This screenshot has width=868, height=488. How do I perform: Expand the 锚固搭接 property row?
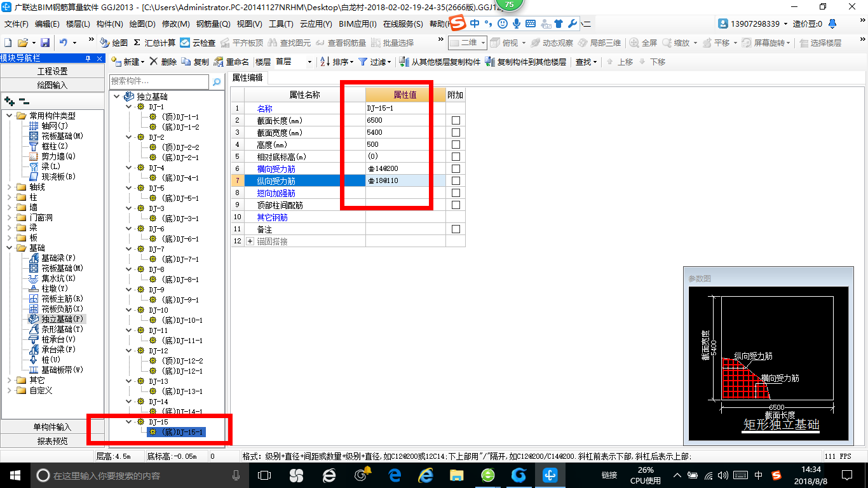[x=250, y=241]
